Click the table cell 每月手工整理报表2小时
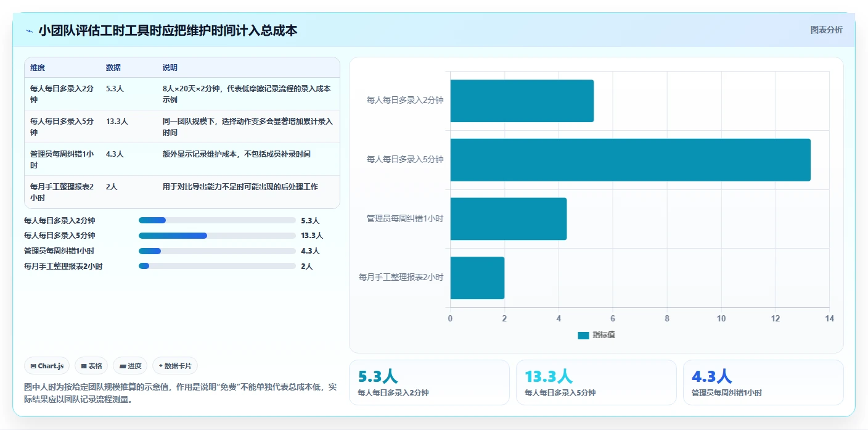 tap(62, 192)
